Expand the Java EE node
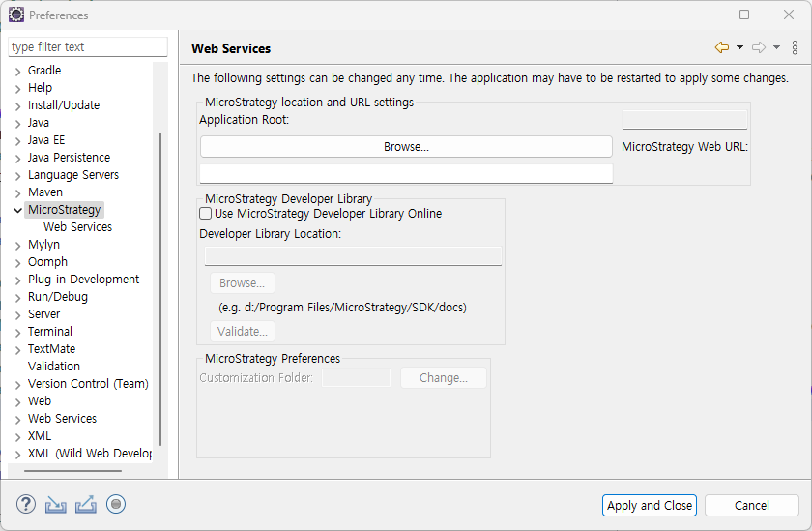The width and height of the screenshot is (812, 531). click(x=18, y=141)
